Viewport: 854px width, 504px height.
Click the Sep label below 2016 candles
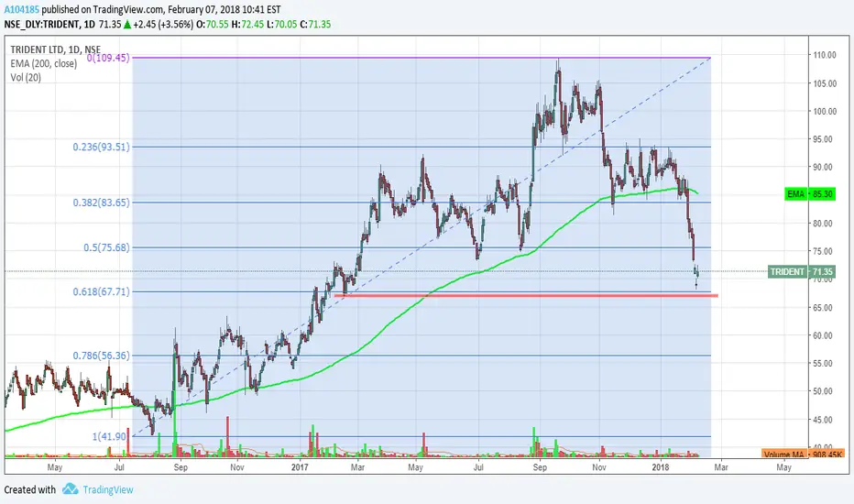[x=181, y=467]
